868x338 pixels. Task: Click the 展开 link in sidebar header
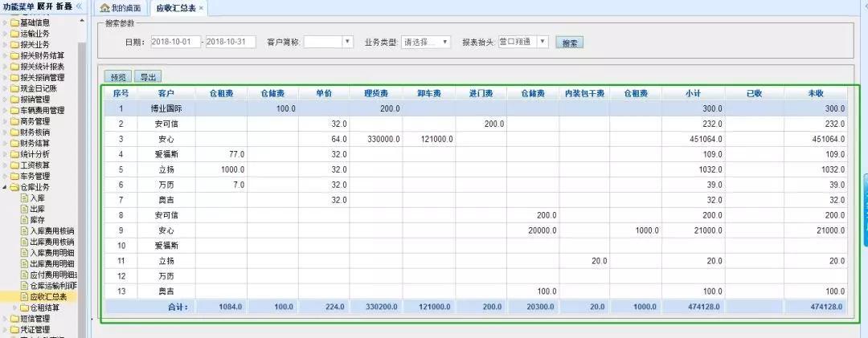[45, 6]
